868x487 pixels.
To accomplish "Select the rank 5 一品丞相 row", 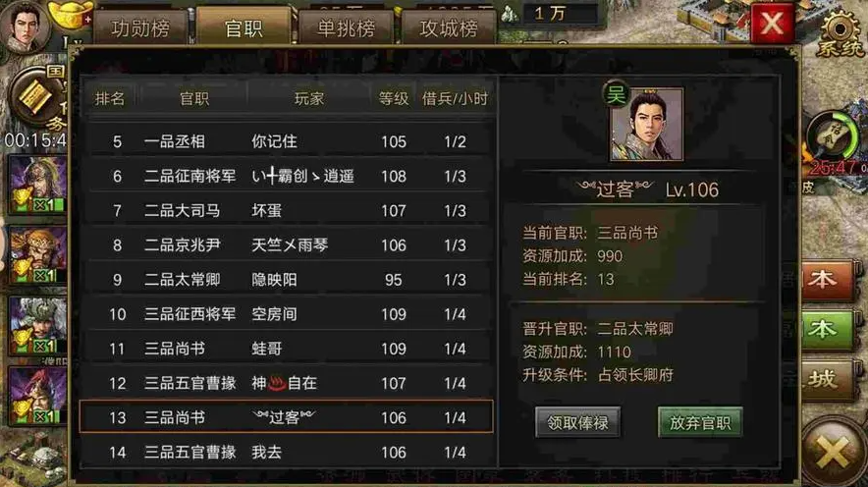I will tap(288, 141).
